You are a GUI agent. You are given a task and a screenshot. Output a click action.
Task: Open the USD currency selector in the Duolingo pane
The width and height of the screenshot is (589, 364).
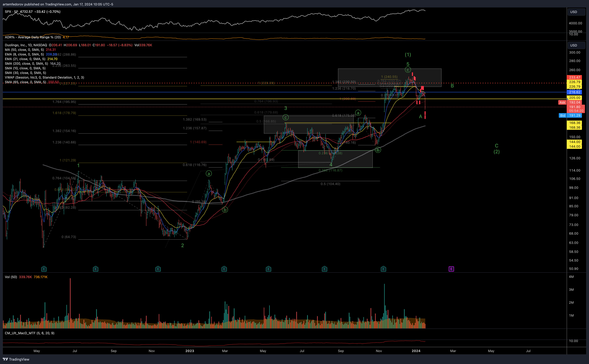(576, 45)
